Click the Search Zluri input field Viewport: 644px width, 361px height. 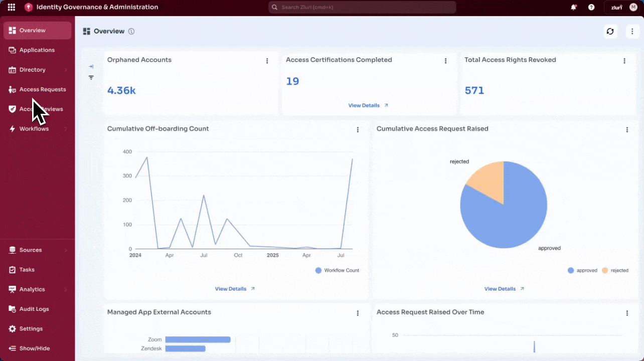(x=362, y=7)
